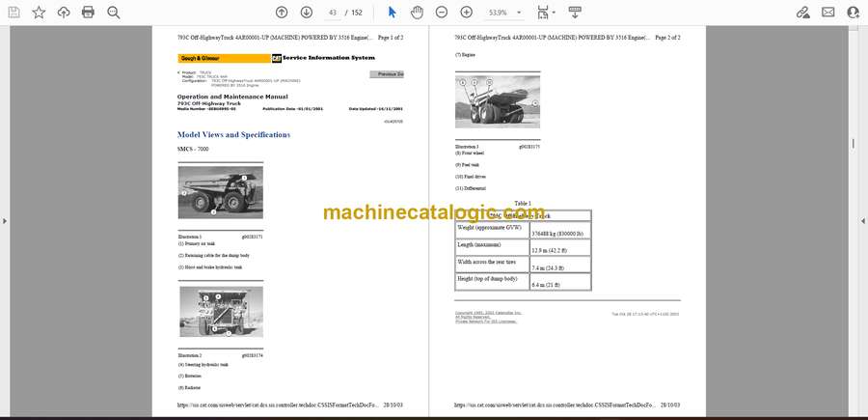Viewport: 868px width, 420px height.
Task: Click the truck rear-view Illustration 3 image
Action: [x=498, y=101]
